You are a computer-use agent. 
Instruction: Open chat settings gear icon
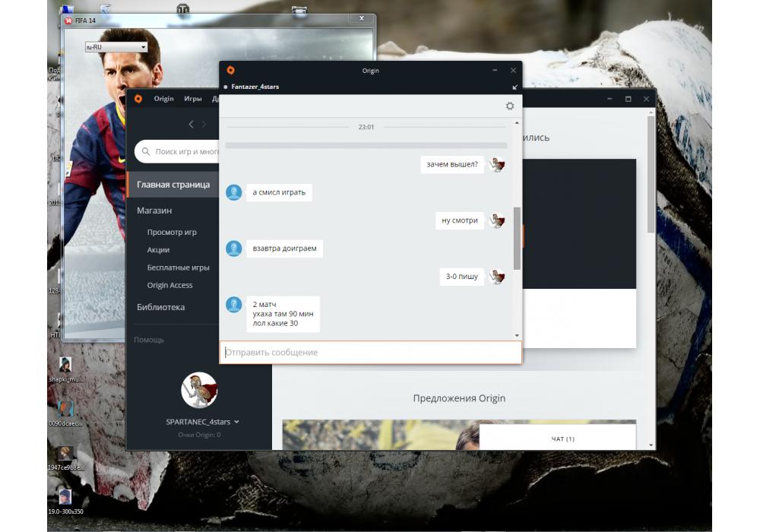click(x=509, y=106)
